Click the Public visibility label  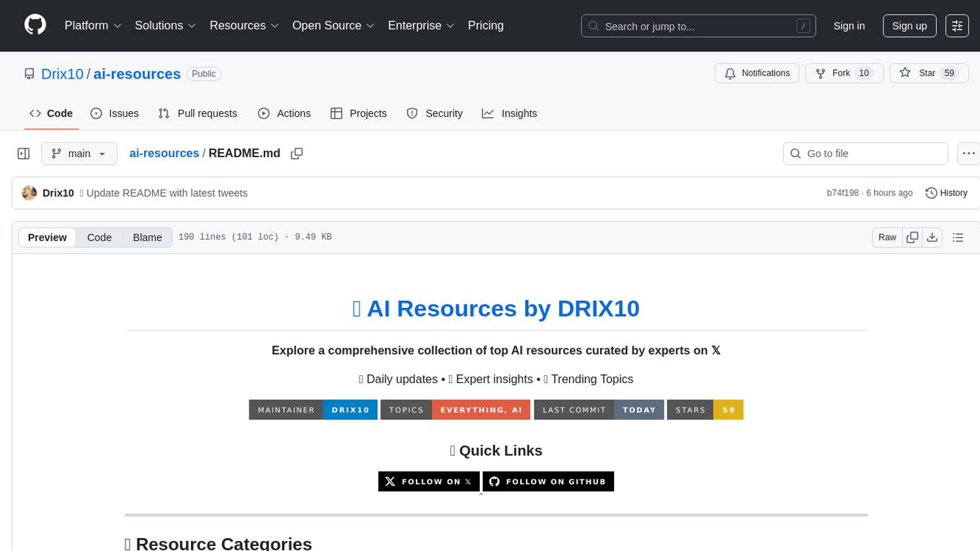click(204, 74)
